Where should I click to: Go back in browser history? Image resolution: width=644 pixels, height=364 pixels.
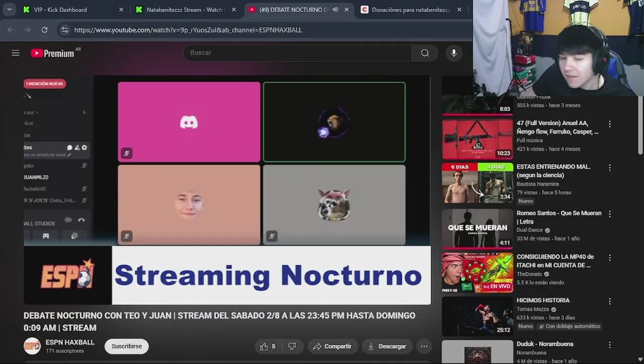(11, 30)
